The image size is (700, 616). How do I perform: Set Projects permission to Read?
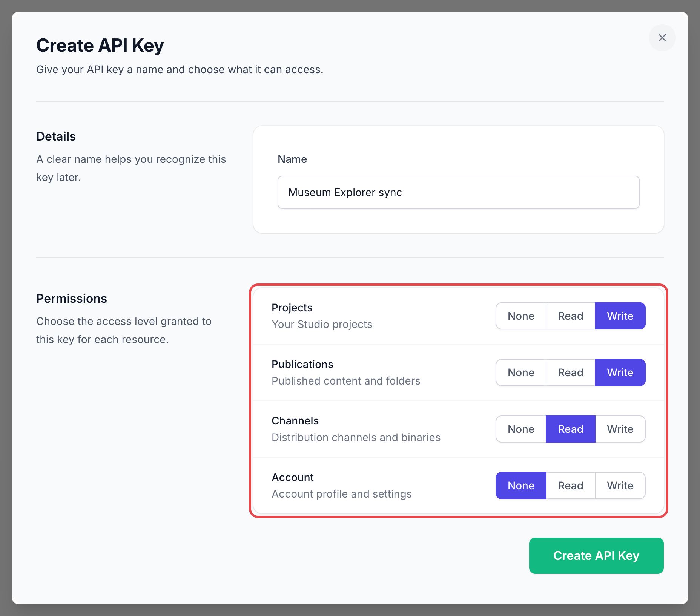(570, 316)
